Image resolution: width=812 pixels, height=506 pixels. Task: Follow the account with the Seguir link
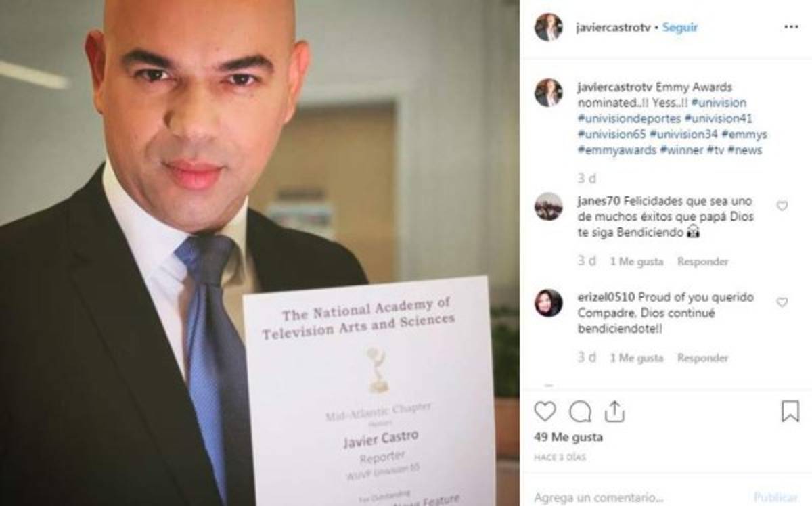(x=680, y=28)
